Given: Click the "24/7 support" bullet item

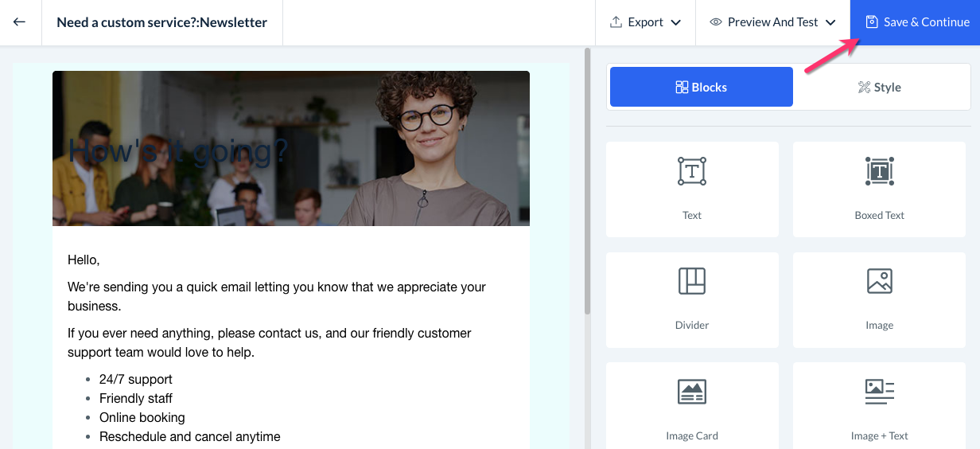Looking at the screenshot, I should tap(135, 379).
